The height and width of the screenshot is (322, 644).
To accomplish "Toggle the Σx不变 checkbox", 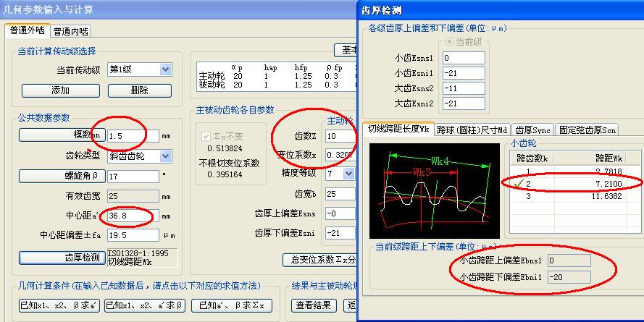I will [x=206, y=137].
